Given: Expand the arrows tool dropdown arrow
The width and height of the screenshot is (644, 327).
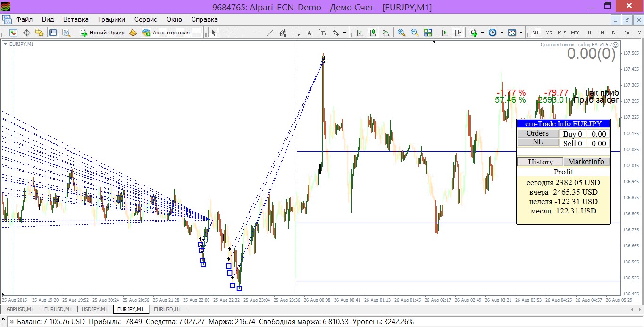Looking at the screenshot, I should click(x=344, y=33).
